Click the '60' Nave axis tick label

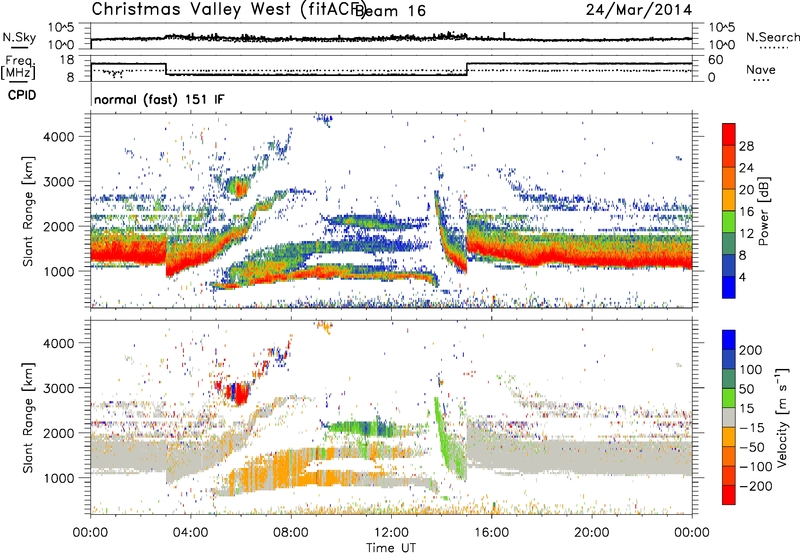pyautogui.click(x=716, y=60)
